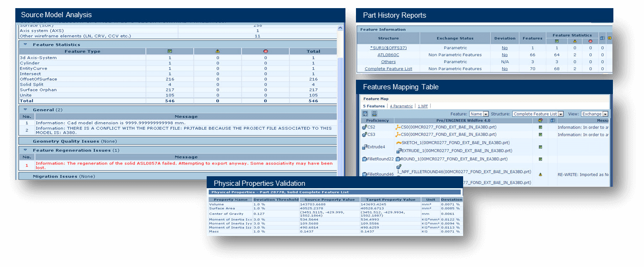Select the Mass property row
The image size is (644, 267).
click(x=335, y=232)
